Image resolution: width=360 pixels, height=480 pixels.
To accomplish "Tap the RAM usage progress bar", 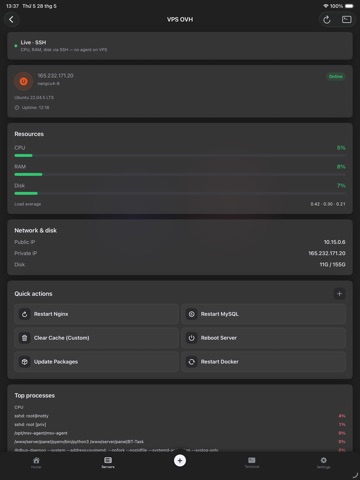I will point(180,174).
